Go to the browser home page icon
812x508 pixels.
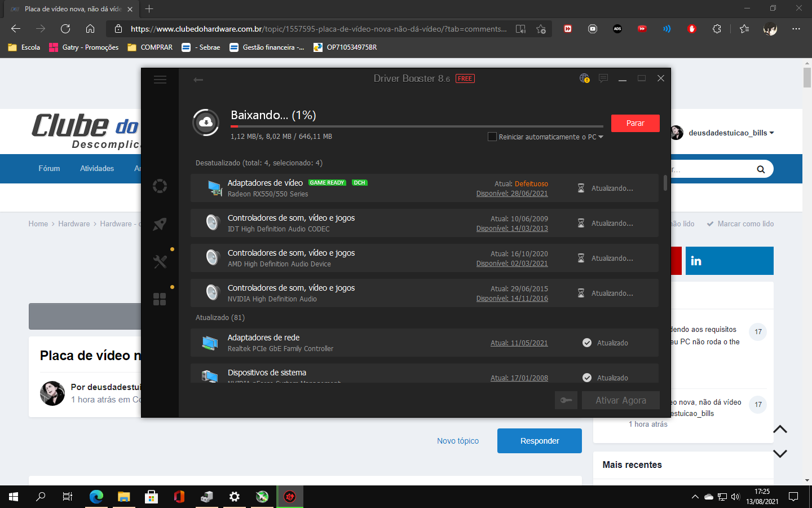(90, 29)
